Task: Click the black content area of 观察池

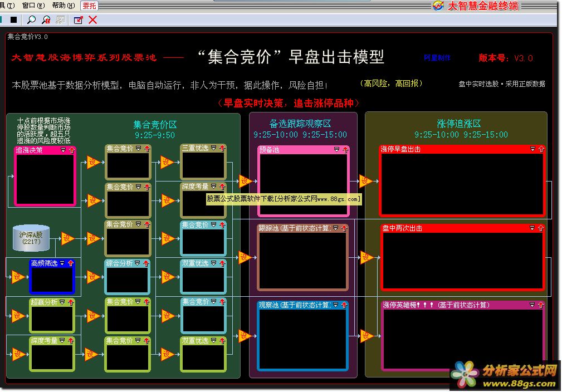Action: pyautogui.click(x=303, y=338)
